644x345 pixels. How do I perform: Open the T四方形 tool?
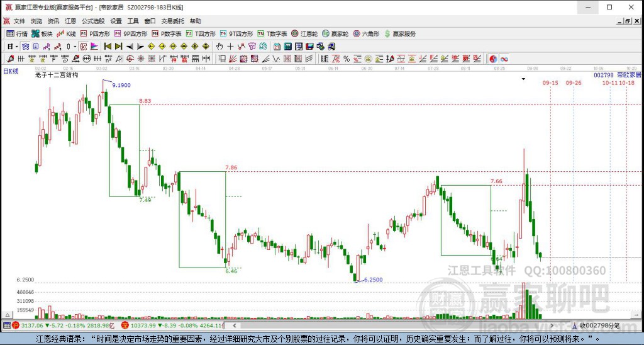pyautogui.click(x=201, y=34)
